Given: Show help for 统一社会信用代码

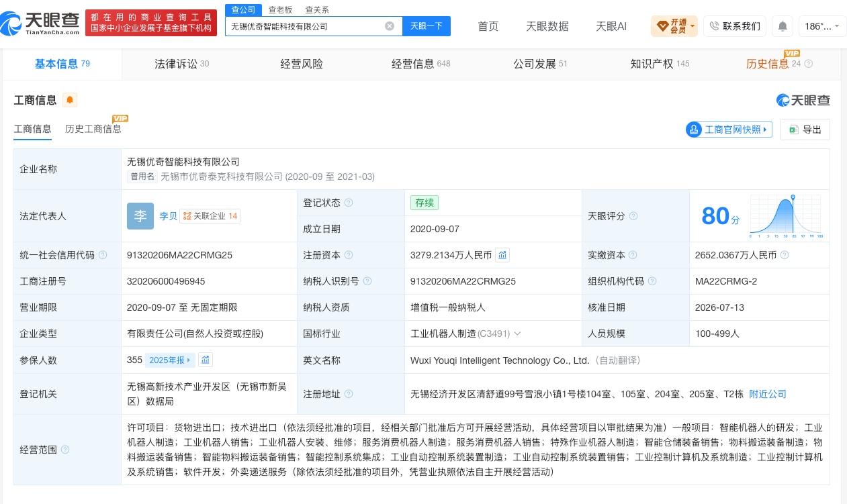Looking at the screenshot, I should (103, 255).
